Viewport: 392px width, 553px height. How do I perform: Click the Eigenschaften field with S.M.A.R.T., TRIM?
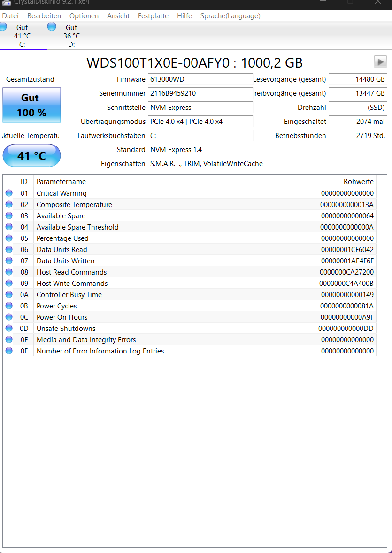pyautogui.click(x=268, y=164)
